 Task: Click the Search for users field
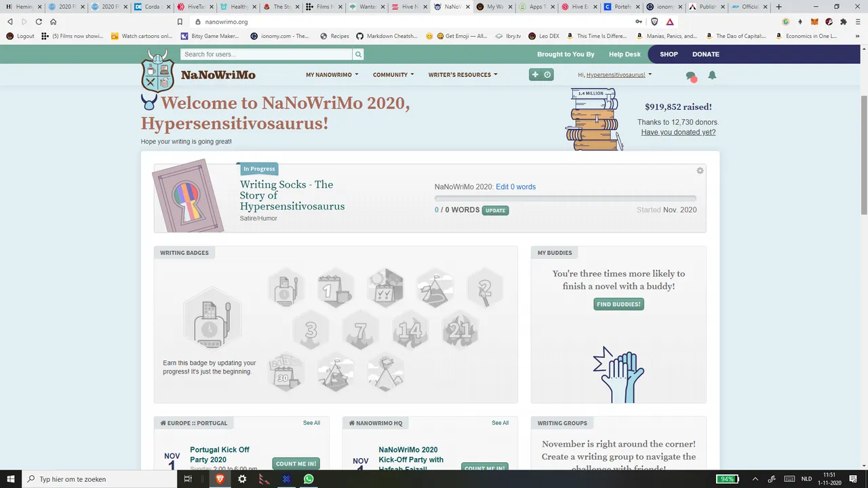point(267,54)
